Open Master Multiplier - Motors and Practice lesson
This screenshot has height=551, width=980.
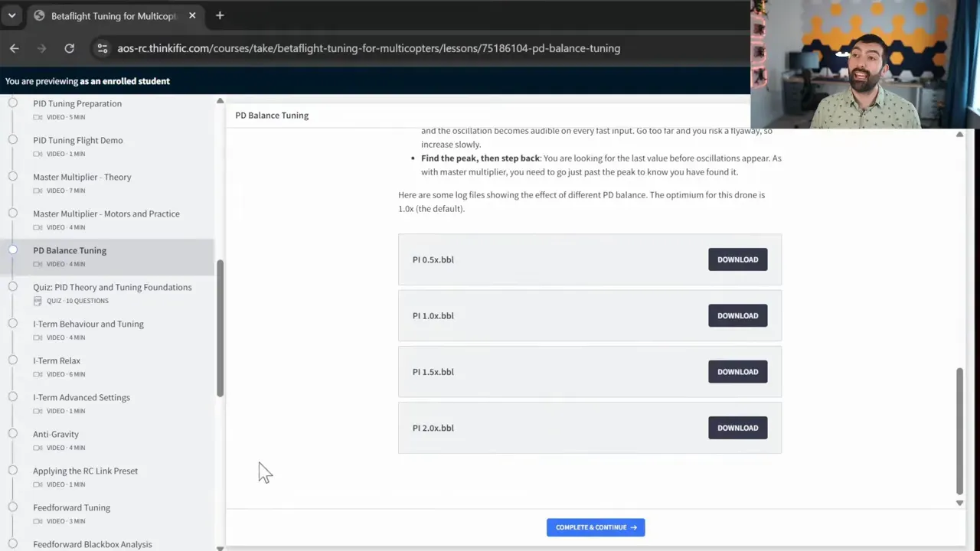(106, 214)
